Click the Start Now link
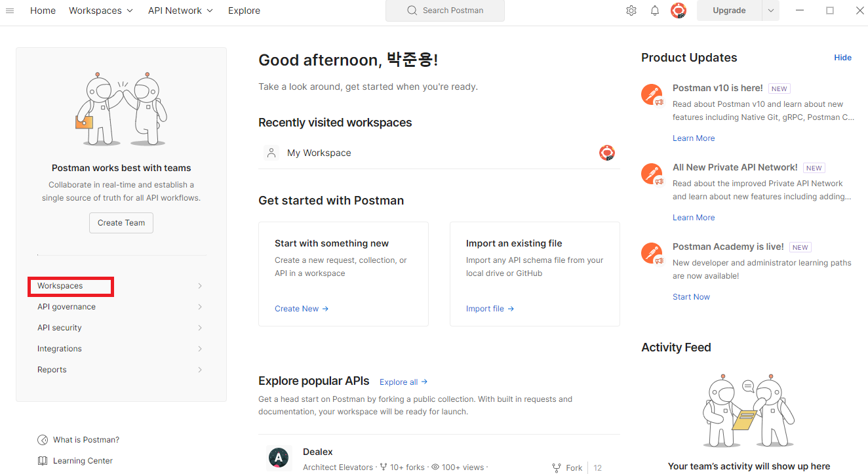This screenshot has height=474, width=868. [x=691, y=297]
